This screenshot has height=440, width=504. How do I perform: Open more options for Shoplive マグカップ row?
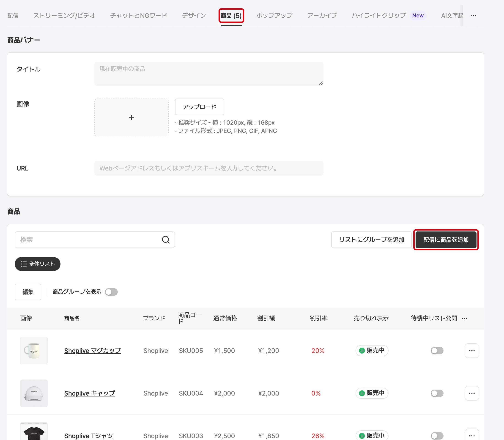[x=472, y=351]
